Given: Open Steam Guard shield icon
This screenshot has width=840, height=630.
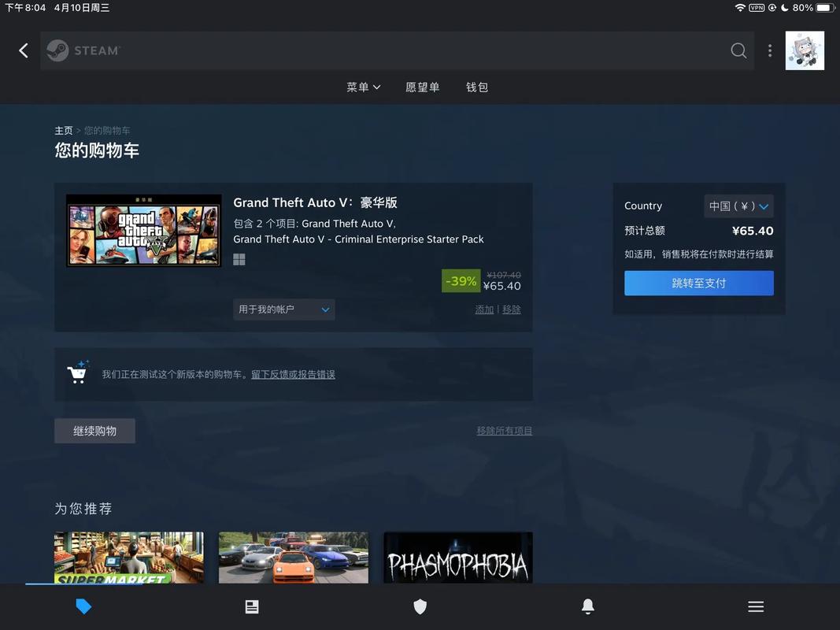Looking at the screenshot, I should 420,606.
